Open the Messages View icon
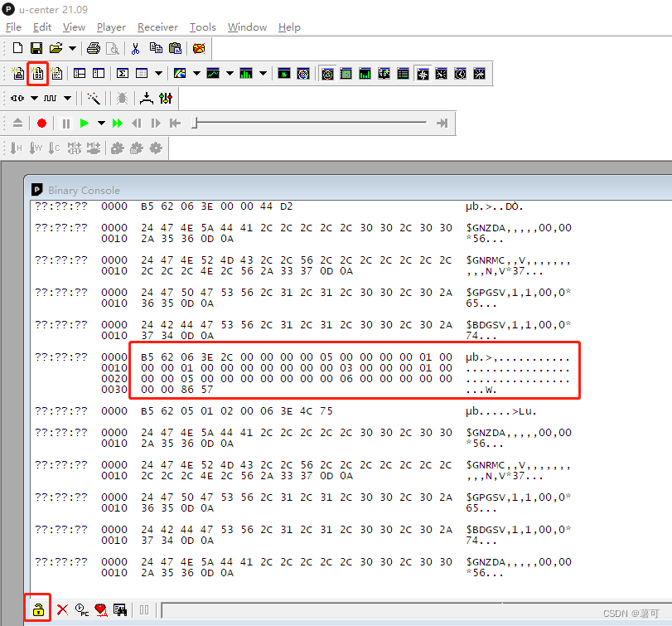The height and width of the screenshot is (626, 672). click(80, 74)
